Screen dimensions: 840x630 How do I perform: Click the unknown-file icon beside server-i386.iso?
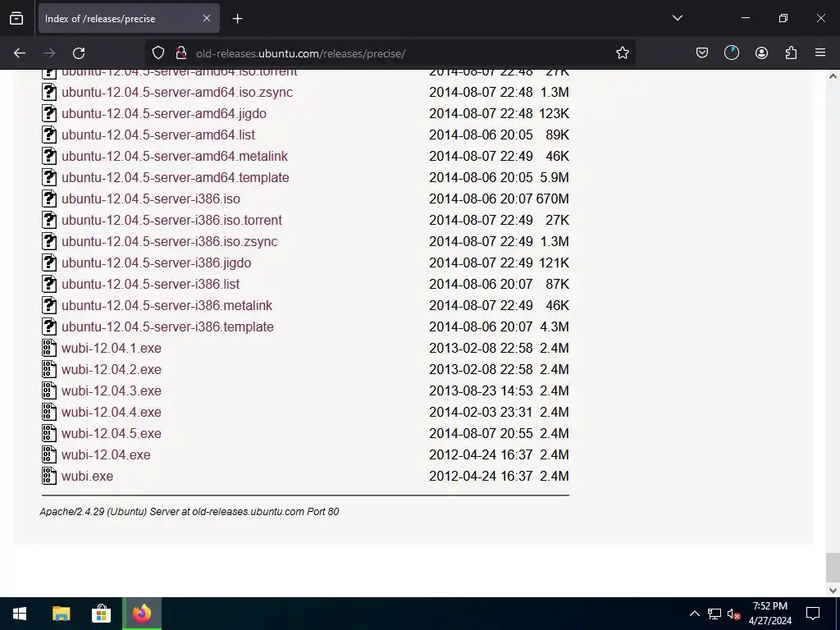coord(49,199)
